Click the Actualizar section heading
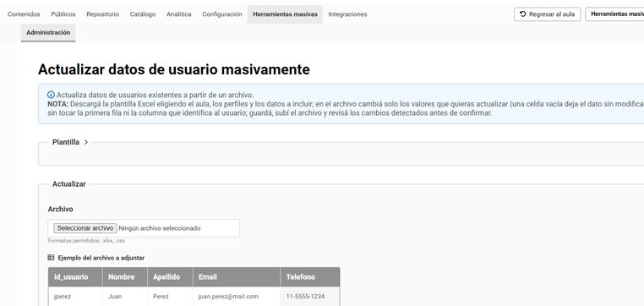 pos(69,184)
